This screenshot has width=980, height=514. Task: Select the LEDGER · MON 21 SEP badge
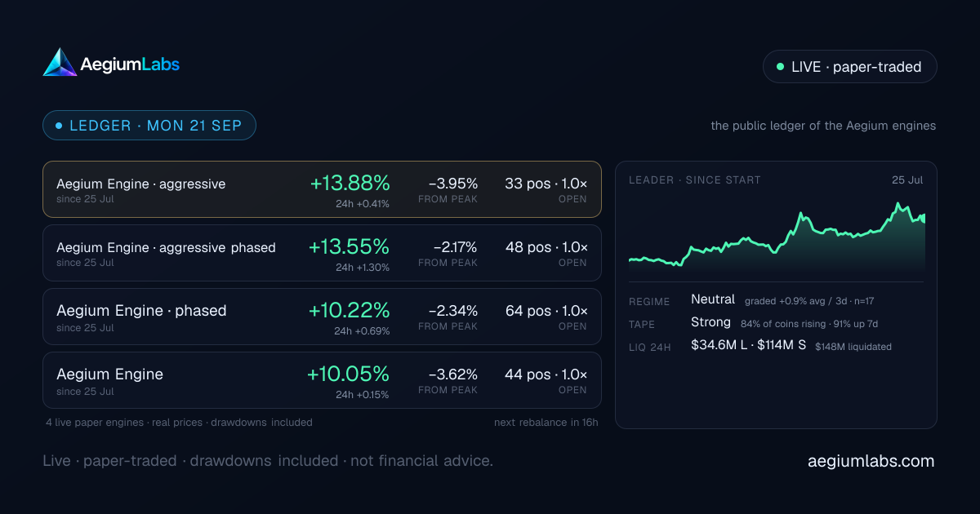tap(149, 126)
